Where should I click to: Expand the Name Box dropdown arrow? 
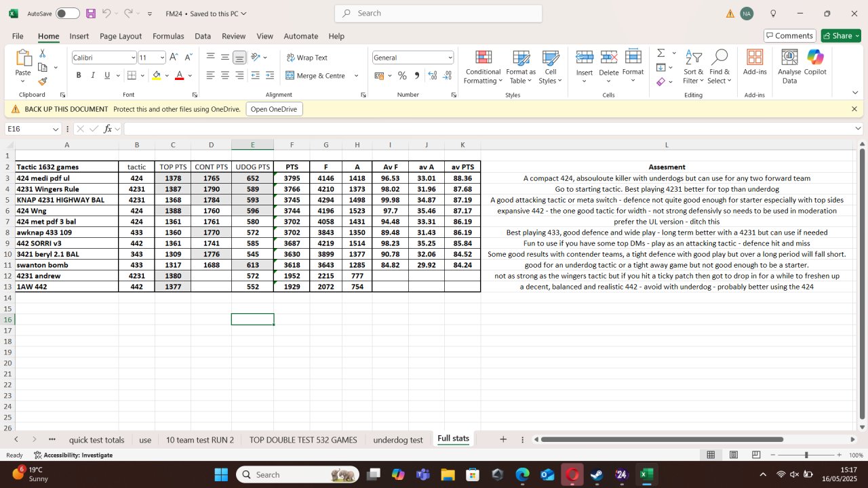[x=56, y=129]
